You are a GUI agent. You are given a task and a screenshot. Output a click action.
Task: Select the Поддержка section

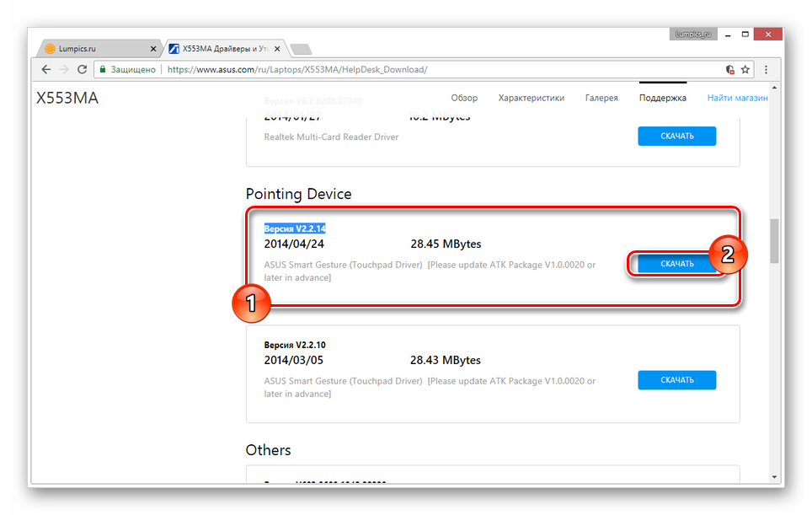click(x=662, y=98)
